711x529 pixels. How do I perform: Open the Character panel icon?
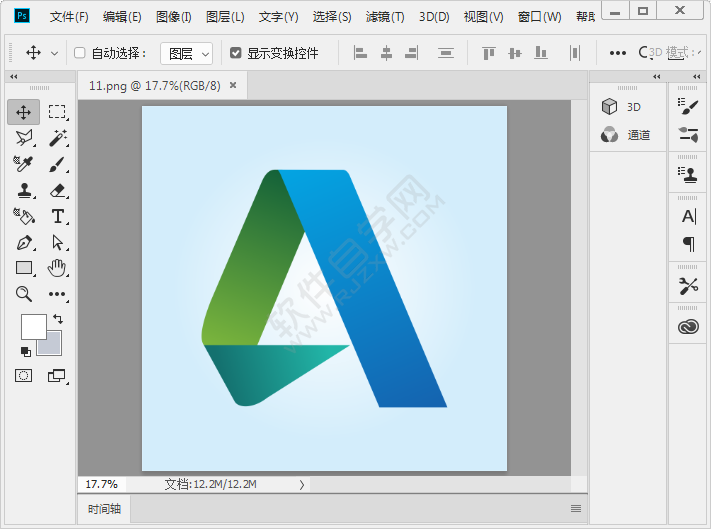pos(688,216)
